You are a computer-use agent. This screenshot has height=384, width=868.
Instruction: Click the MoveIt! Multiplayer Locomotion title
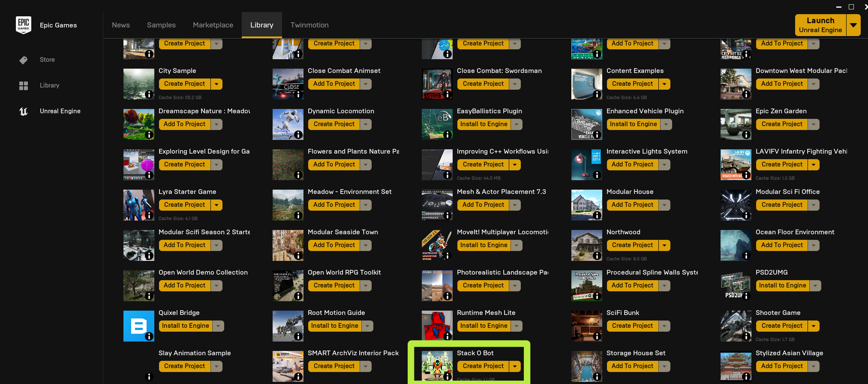503,232
